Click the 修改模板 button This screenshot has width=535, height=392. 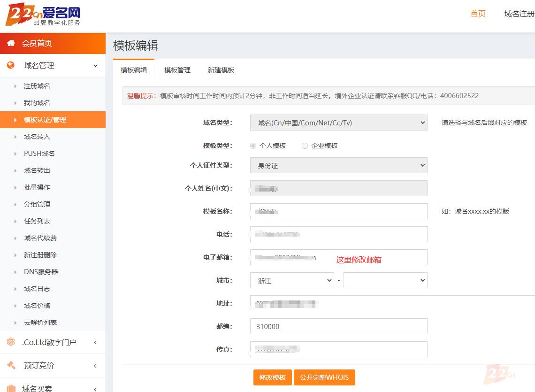click(273, 377)
